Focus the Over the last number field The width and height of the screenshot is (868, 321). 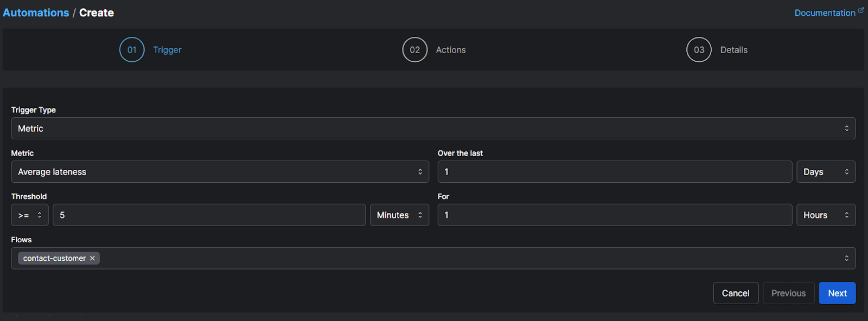tap(615, 172)
